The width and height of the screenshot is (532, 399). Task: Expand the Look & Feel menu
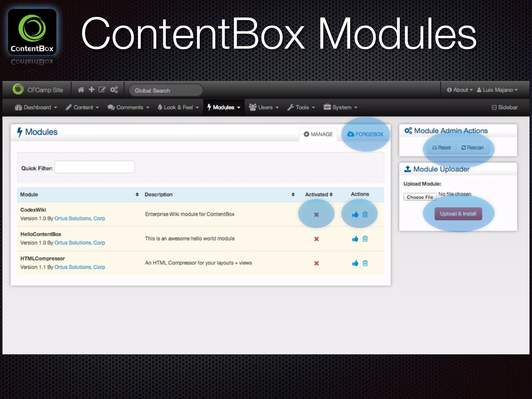[x=178, y=108]
